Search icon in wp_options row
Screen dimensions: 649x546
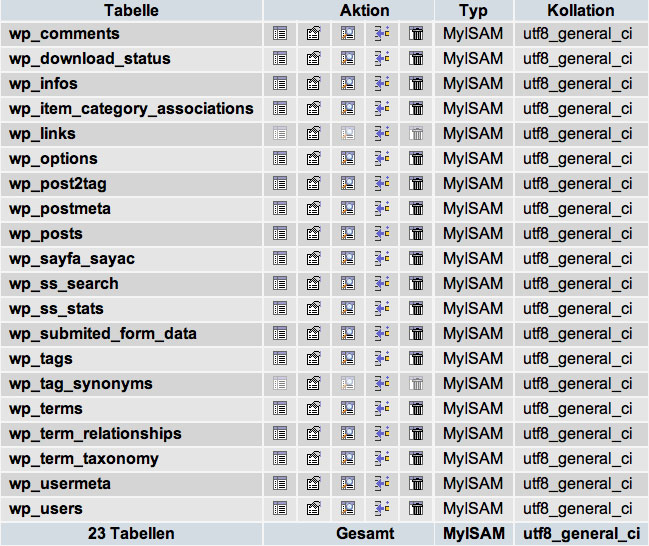348,158
